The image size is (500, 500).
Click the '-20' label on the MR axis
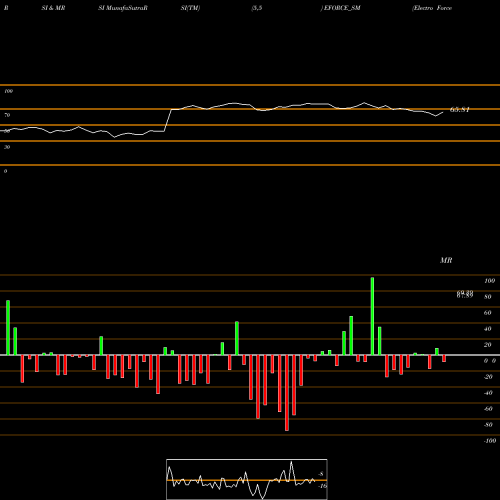tap(488, 377)
